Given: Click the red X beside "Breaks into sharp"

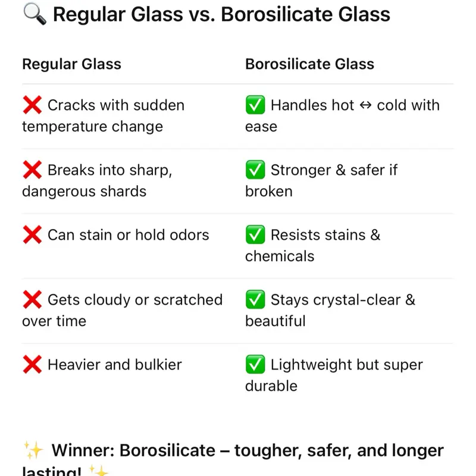Looking at the screenshot, I should 32,170.
